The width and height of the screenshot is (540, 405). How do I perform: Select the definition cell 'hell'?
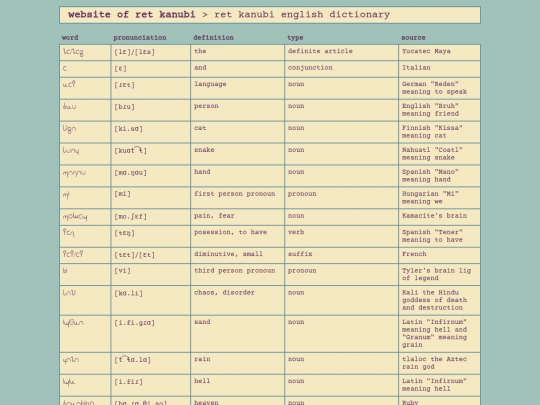(238, 385)
